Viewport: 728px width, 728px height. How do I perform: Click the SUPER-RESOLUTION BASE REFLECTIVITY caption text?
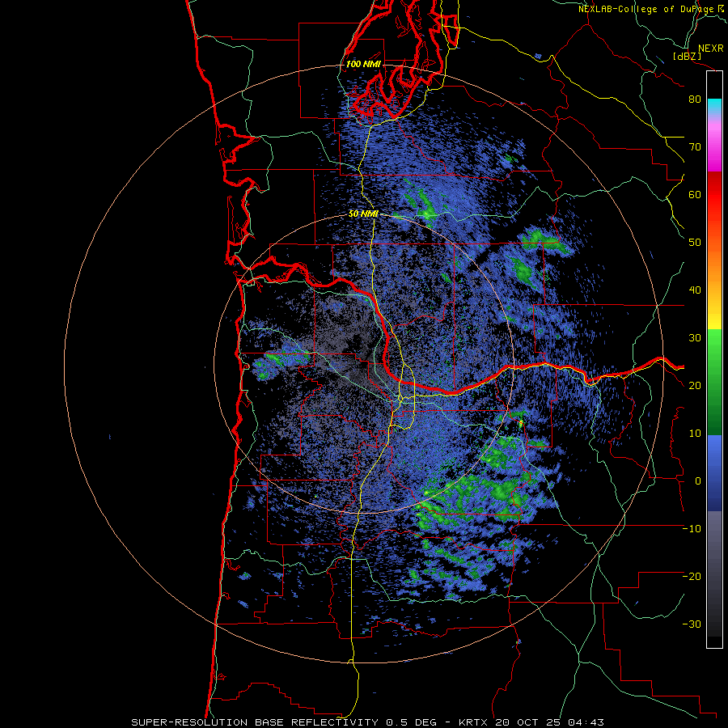[x=253, y=722]
